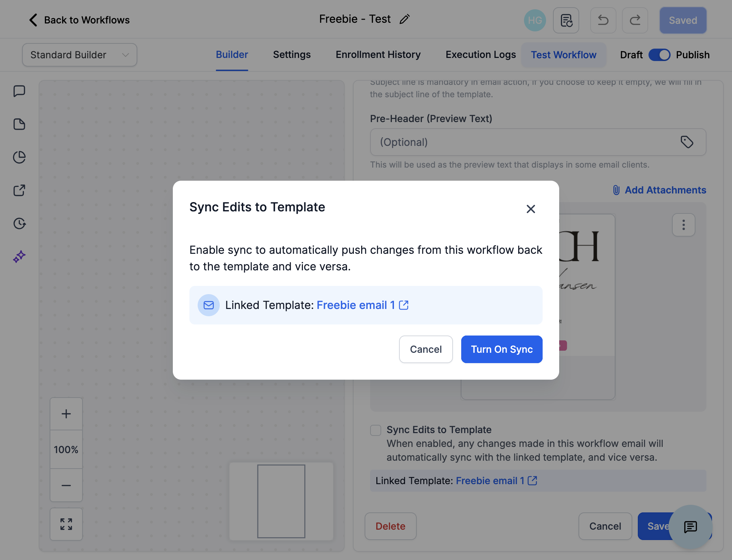Open the comments sidebar icon

click(x=19, y=91)
